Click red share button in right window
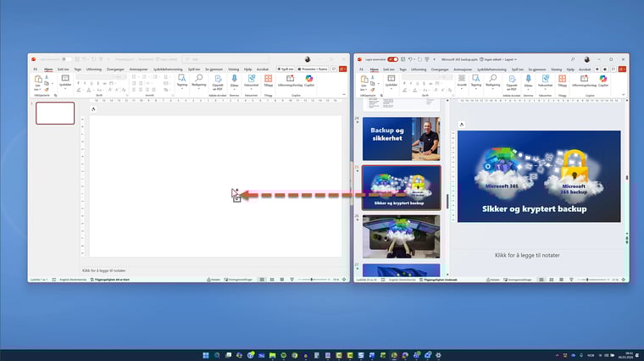The width and height of the screenshot is (644, 361). [622, 69]
